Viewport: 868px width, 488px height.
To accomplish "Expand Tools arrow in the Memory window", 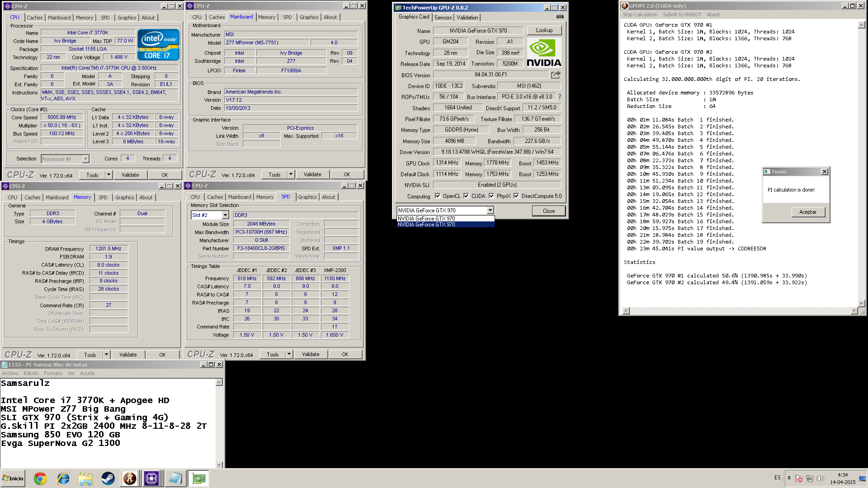I will coord(106,355).
